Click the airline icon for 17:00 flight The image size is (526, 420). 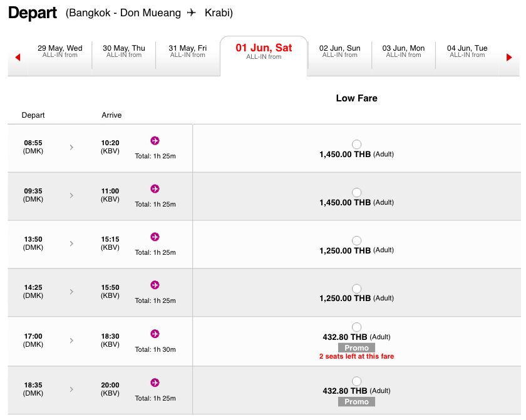pos(155,334)
